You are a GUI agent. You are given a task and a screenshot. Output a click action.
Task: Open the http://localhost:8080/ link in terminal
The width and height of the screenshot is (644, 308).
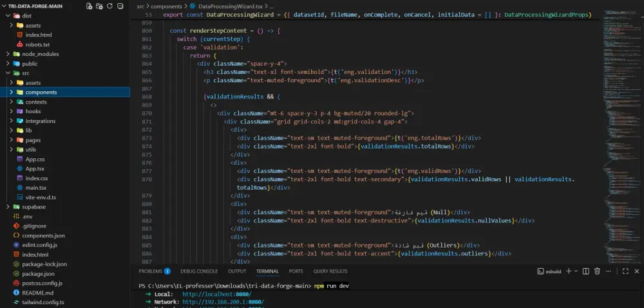(x=217, y=294)
